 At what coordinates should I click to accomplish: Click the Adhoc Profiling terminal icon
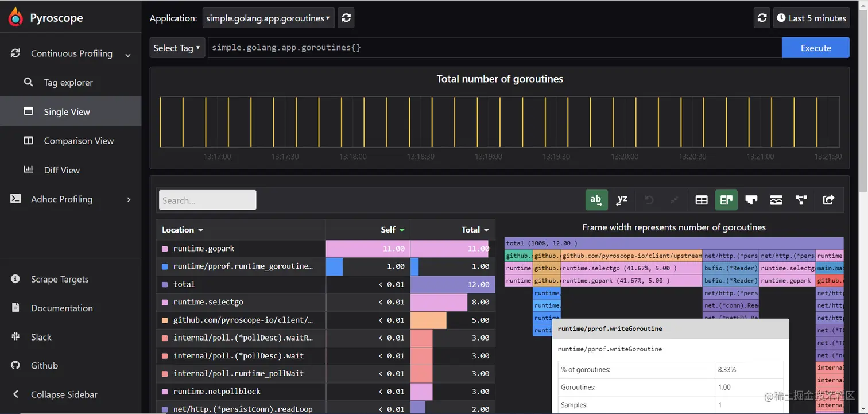pyautogui.click(x=15, y=199)
